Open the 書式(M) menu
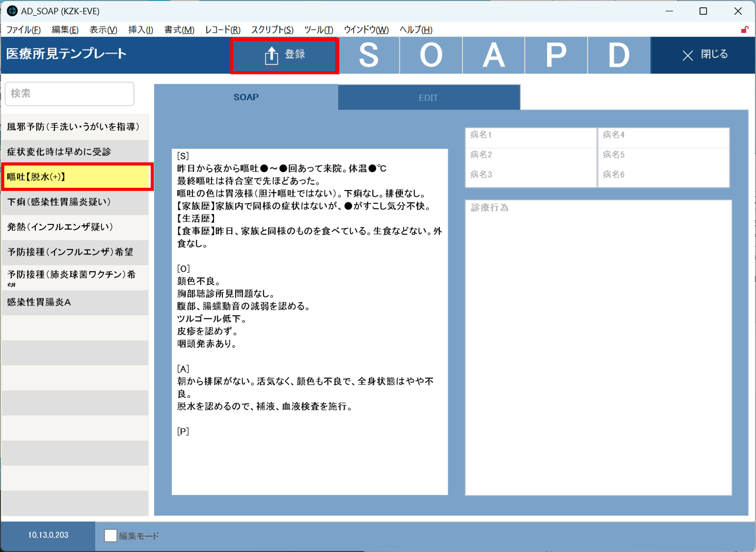This screenshot has height=552, width=756. coord(179,30)
